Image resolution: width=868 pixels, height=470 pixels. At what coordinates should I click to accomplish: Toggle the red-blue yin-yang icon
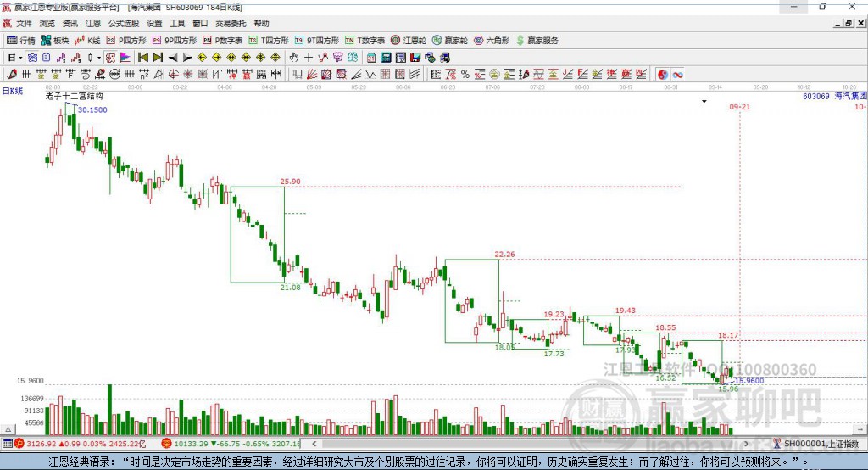coord(663,75)
